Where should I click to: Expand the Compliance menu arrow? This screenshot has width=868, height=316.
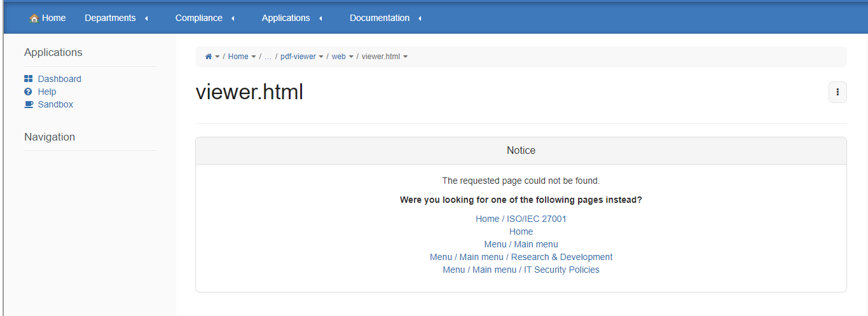click(x=233, y=18)
